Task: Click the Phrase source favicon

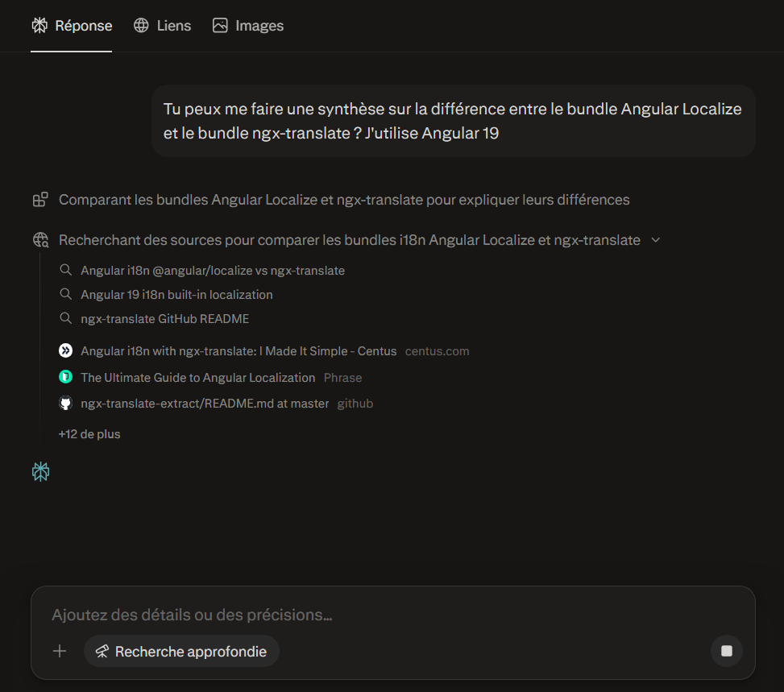Action: [x=66, y=377]
